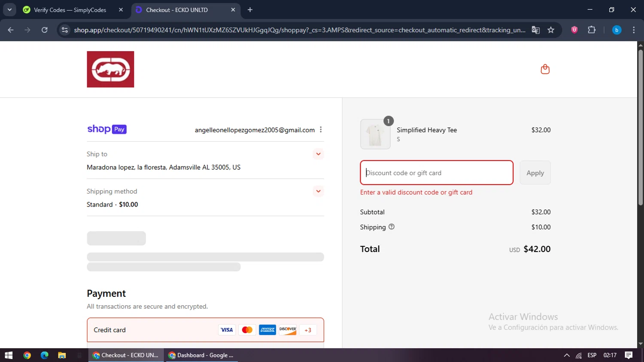Open the translate page icon

(x=535, y=30)
